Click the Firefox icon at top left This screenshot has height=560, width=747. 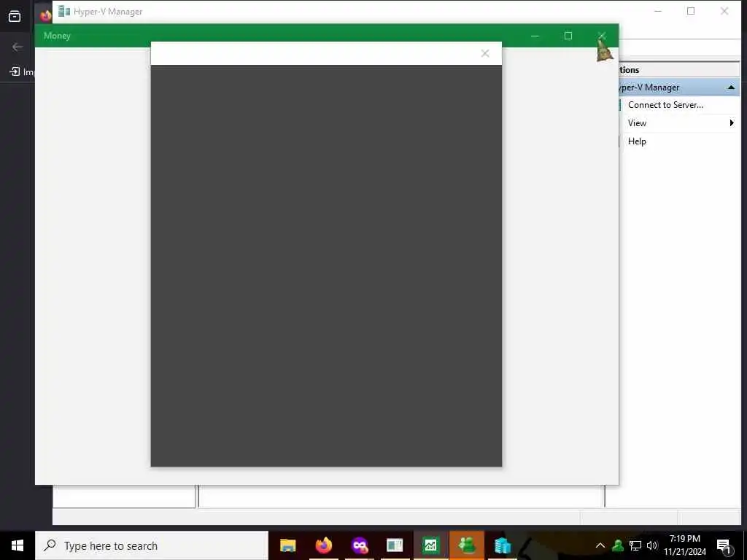click(x=46, y=16)
